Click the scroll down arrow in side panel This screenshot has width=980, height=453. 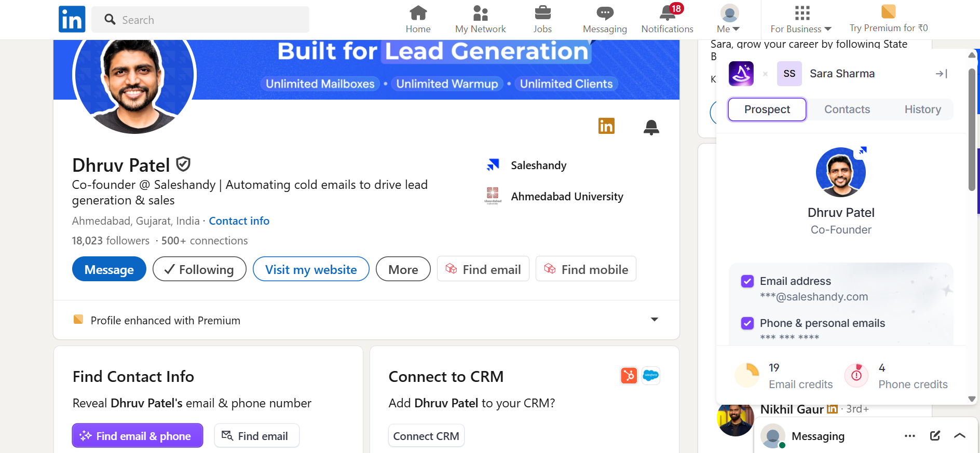point(972,399)
